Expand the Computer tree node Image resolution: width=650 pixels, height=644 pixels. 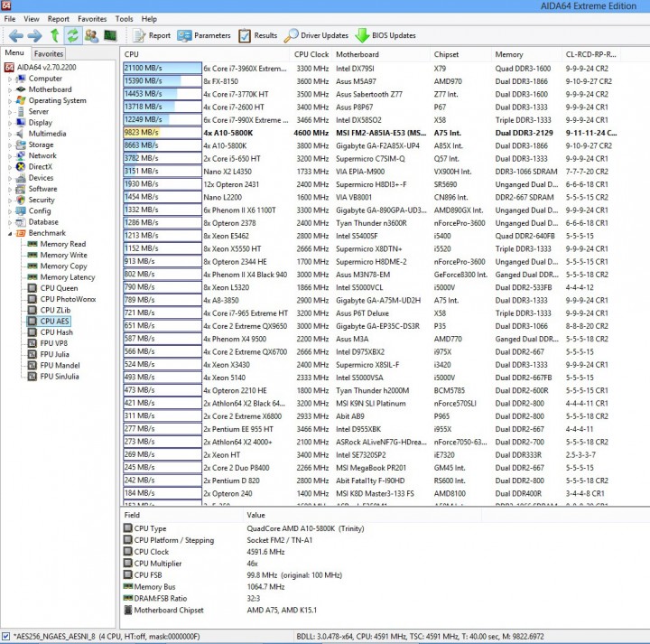[10, 79]
